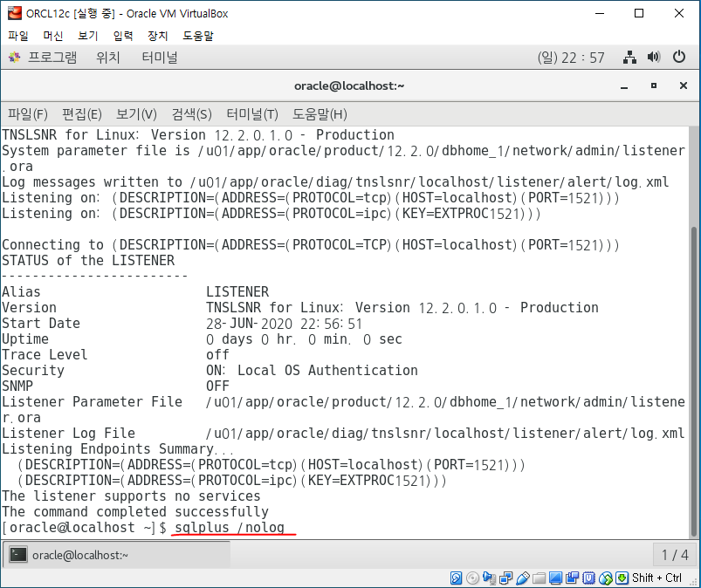Click the power icon in the GNOME top panel
The height and width of the screenshot is (588, 701).
coord(678,58)
